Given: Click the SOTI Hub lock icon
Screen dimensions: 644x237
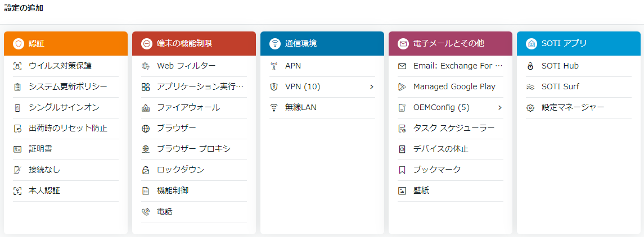Looking at the screenshot, I should click(x=530, y=66).
